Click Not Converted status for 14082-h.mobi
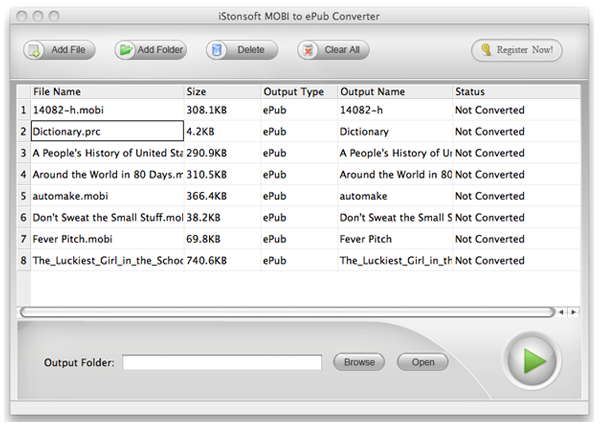This screenshot has width=600, height=424. point(517,110)
